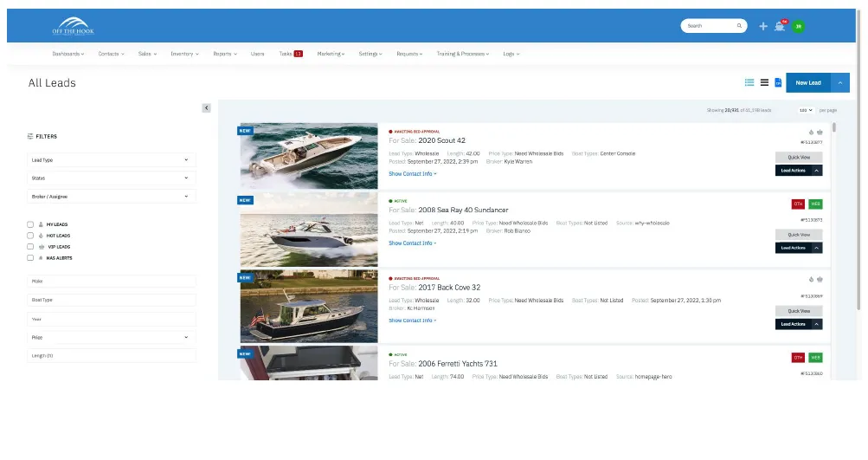Open the Sales menu
868x460 pixels.
[x=147, y=54]
